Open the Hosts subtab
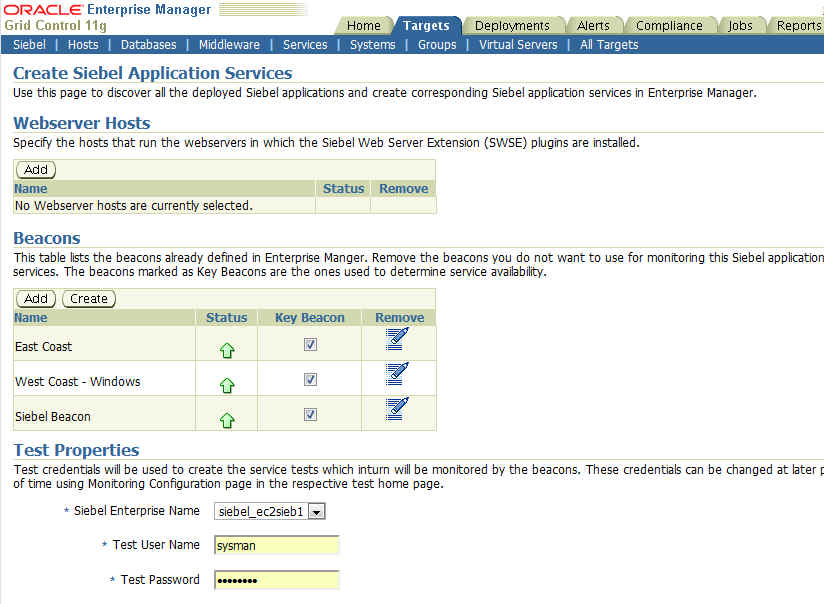Image resolution: width=824 pixels, height=604 pixels. coord(83,45)
